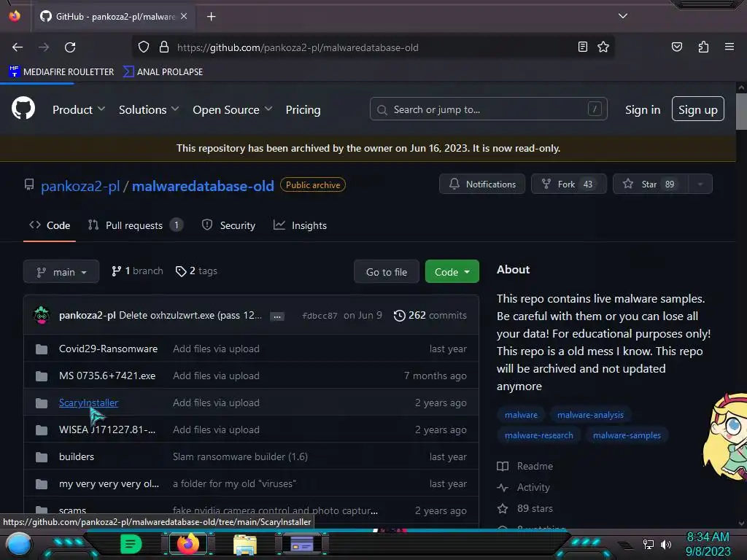Viewport: 747px width, 560px height.
Task: Open pankoza2-pl owner profile link
Action: (x=80, y=186)
